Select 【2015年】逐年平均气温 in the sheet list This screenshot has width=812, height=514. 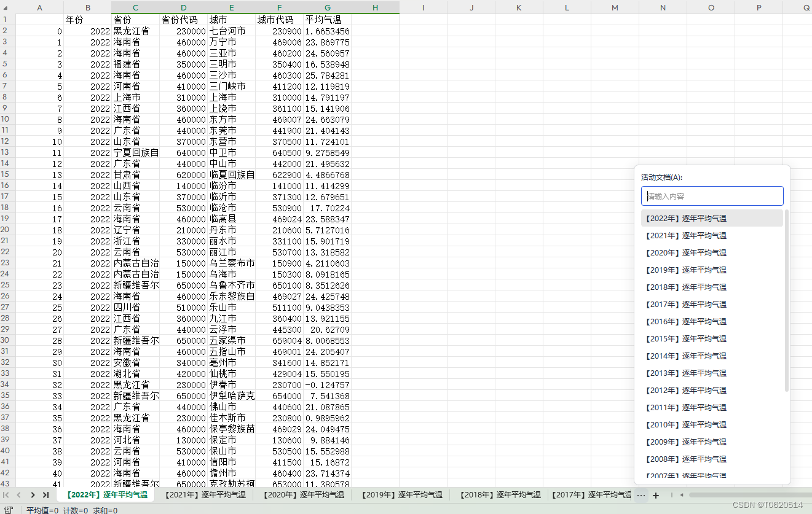point(712,338)
